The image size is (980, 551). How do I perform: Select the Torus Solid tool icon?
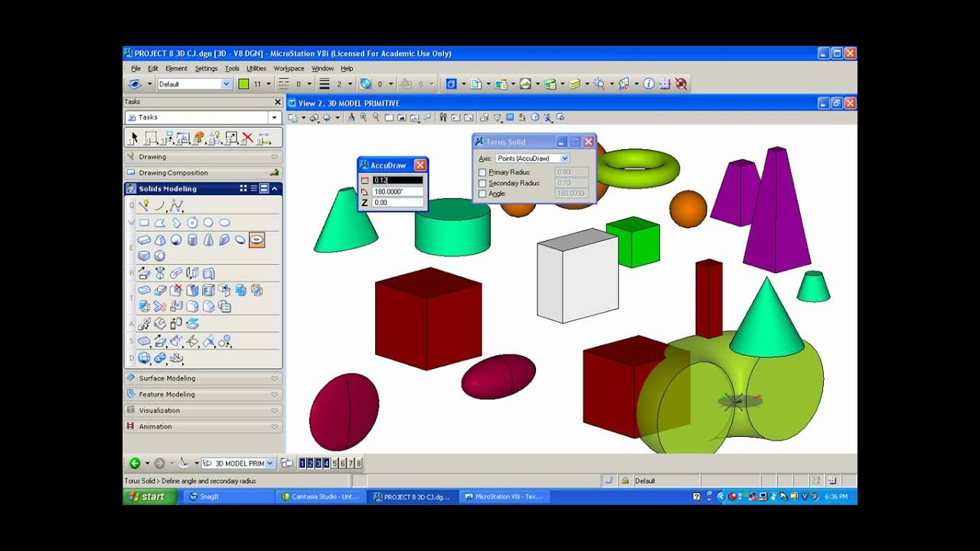(256, 240)
